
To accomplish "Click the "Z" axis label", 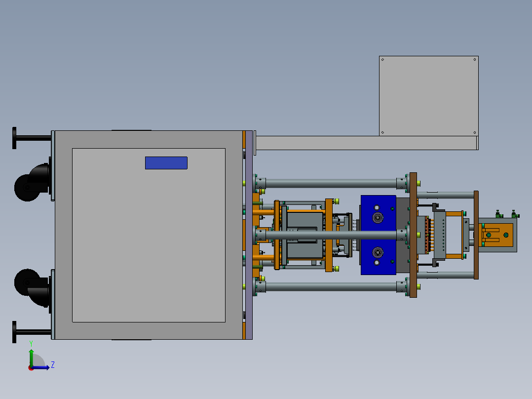I will pyautogui.click(x=53, y=365).
